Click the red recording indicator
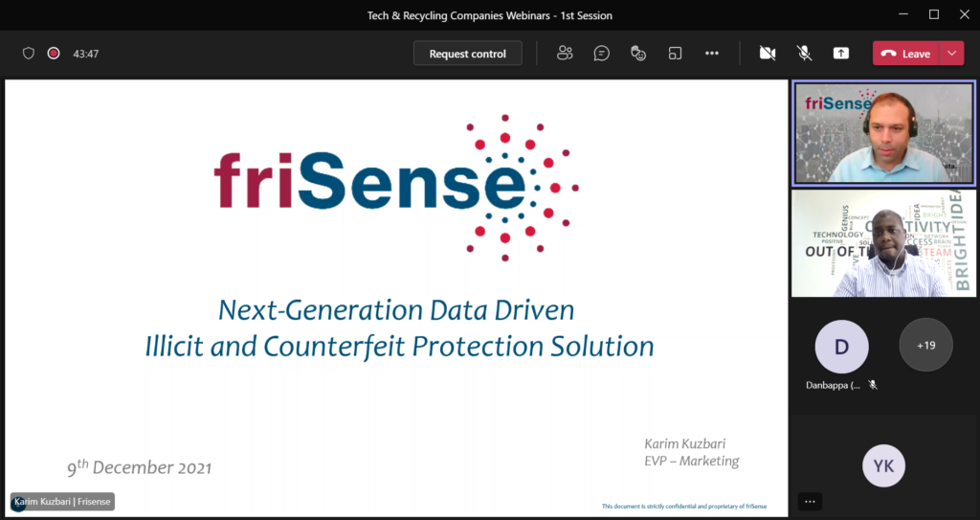Viewport: 980px width, 520px height. 54,54
